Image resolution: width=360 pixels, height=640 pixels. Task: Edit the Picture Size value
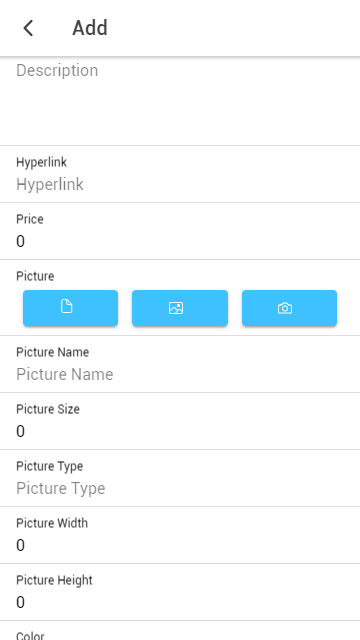pos(180,431)
